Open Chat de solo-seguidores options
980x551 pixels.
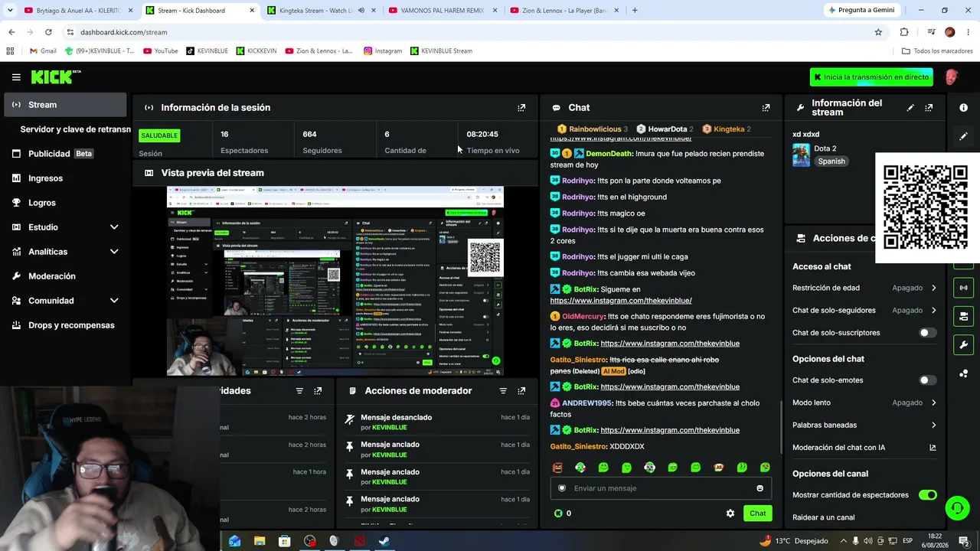point(864,310)
